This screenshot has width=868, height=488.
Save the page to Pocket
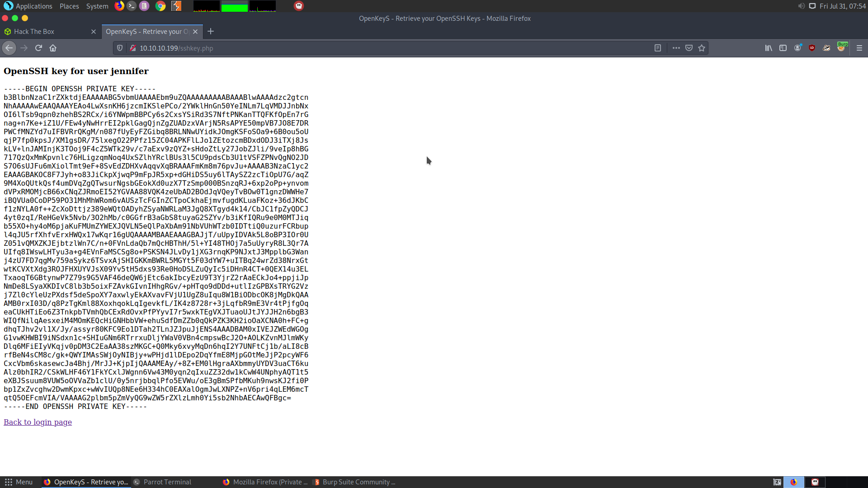pyautogui.click(x=689, y=48)
